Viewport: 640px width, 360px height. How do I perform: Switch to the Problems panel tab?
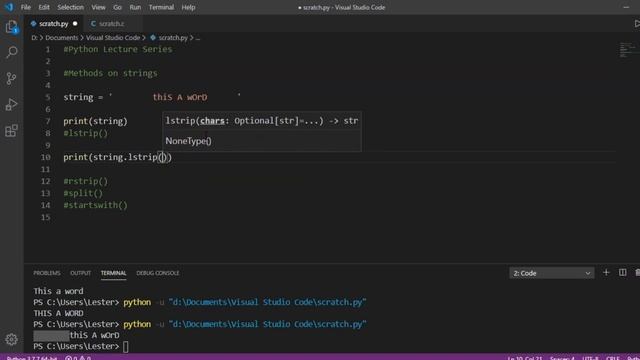point(47,273)
